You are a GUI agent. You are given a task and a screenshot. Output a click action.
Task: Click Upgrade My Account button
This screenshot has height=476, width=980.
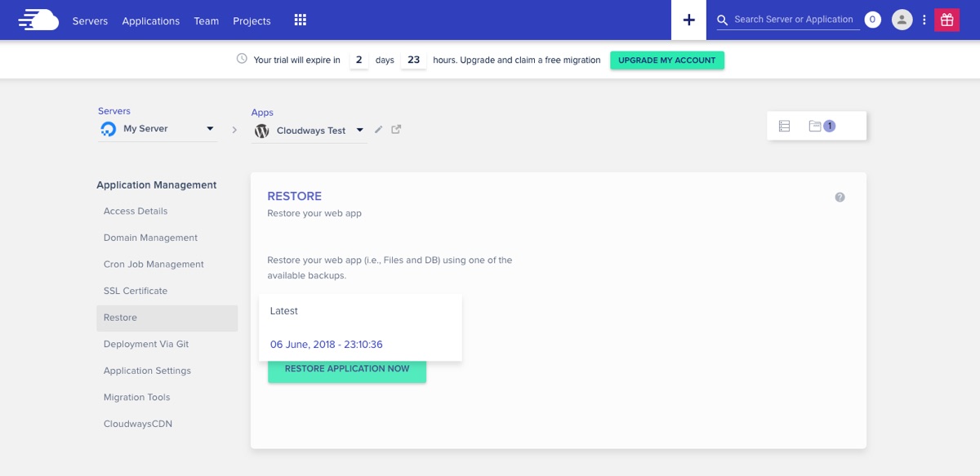667,60
